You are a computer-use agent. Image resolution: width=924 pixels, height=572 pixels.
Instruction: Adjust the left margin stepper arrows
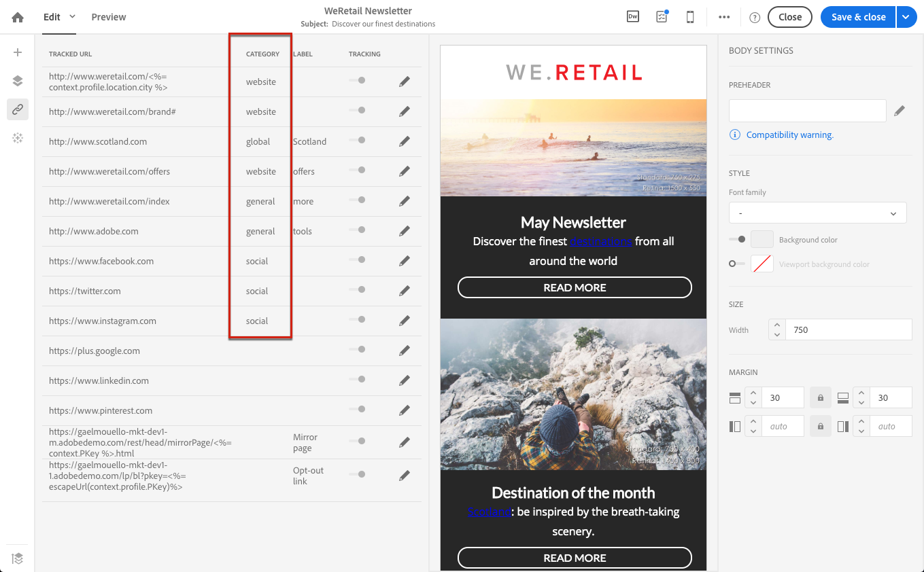click(753, 426)
